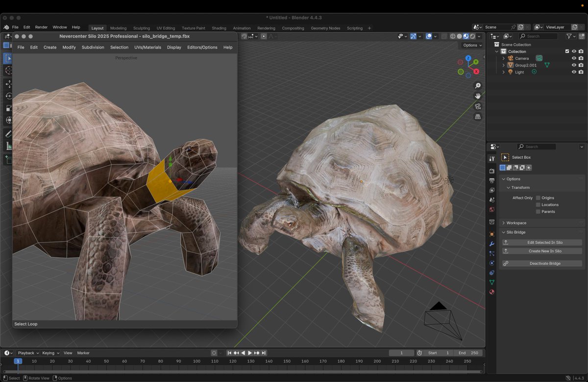Expand the Workspace panel

(516, 223)
